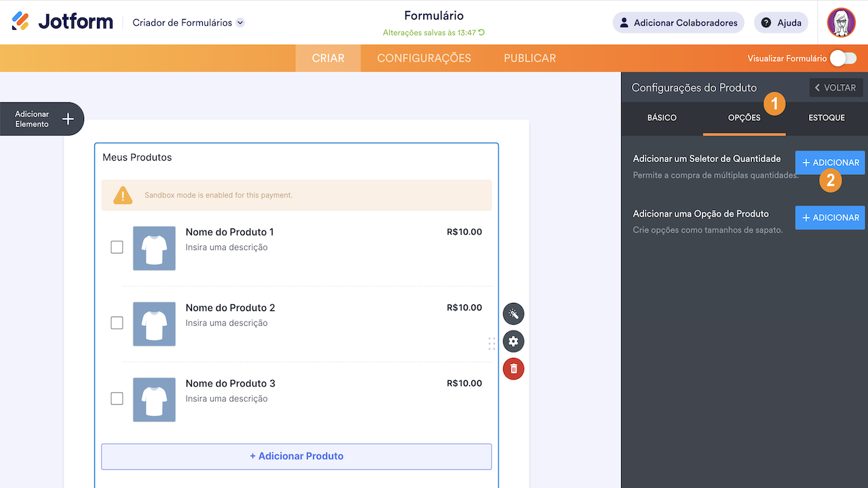Click the drag handle dots beside the product list
The height and width of the screenshot is (488, 868).
[x=492, y=344]
